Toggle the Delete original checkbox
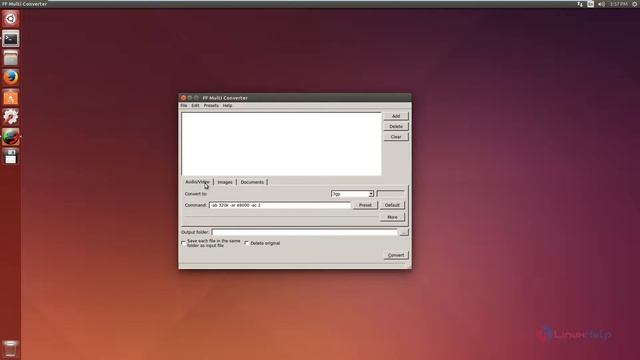The image size is (640, 360). click(247, 243)
